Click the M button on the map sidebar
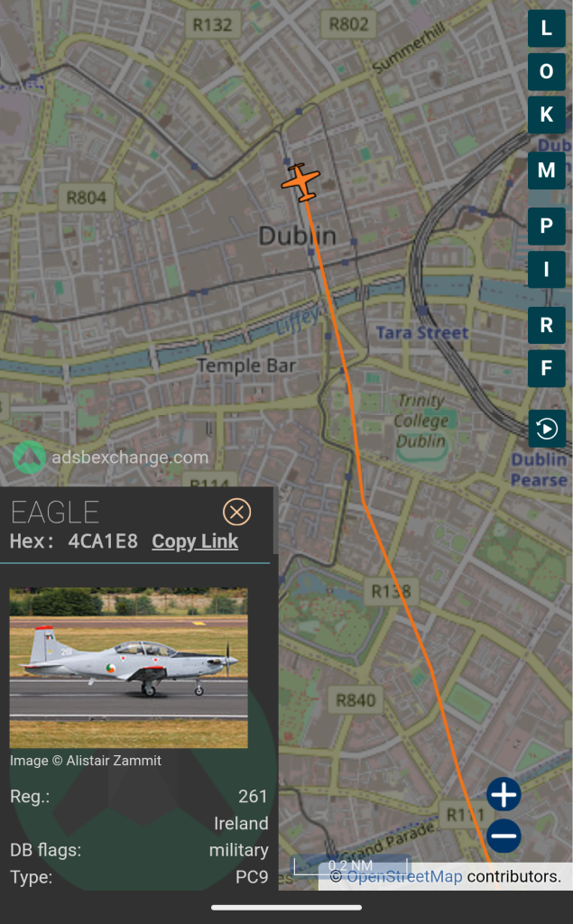This screenshot has height=924, width=573. (x=547, y=171)
